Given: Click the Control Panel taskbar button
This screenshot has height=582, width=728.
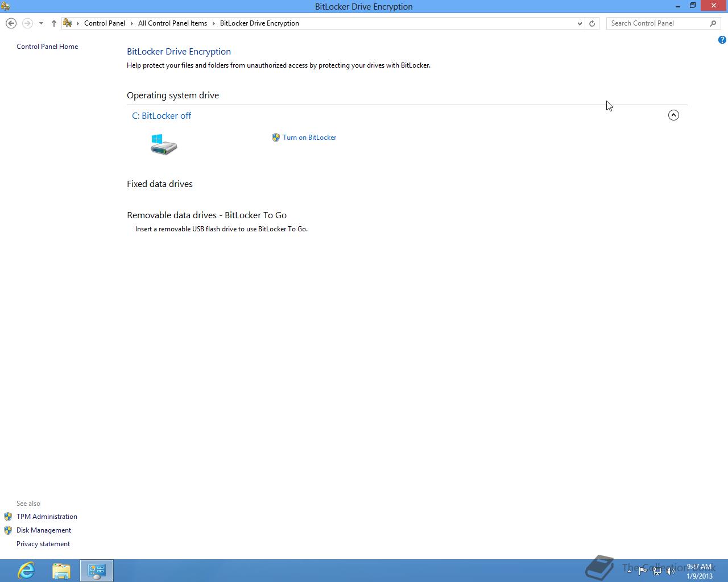Looking at the screenshot, I should click(x=97, y=571).
